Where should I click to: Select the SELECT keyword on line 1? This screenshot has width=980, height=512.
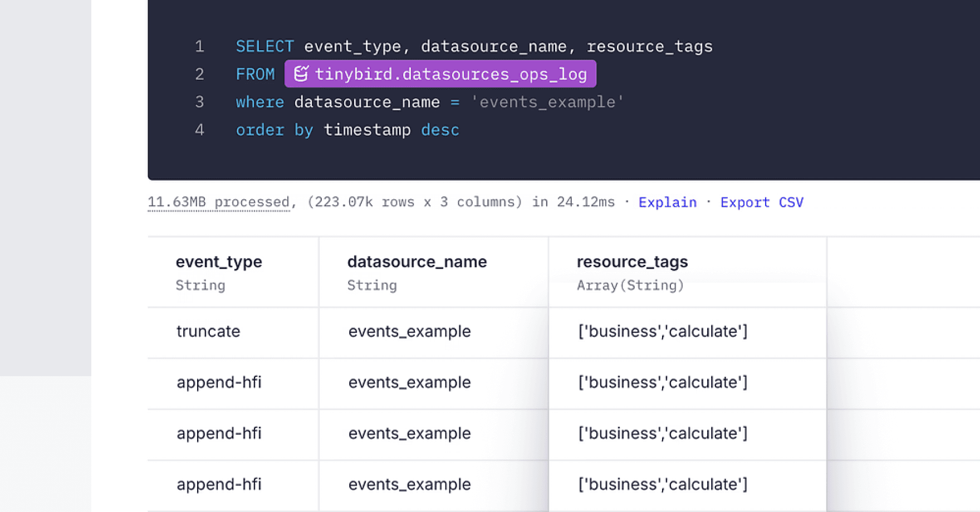coord(264,46)
